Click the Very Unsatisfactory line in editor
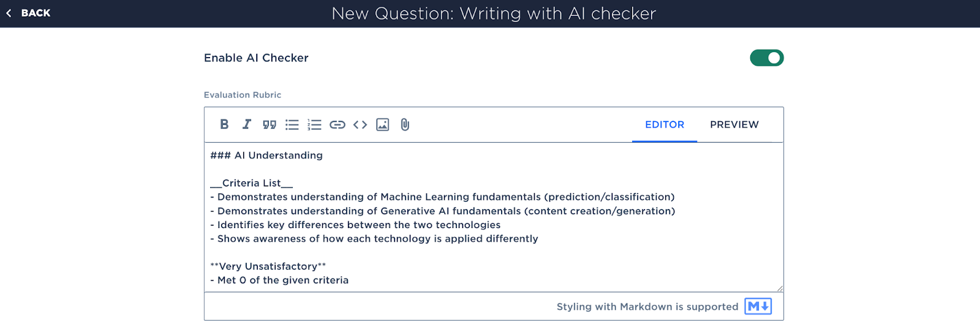The width and height of the screenshot is (980, 336). (268, 266)
